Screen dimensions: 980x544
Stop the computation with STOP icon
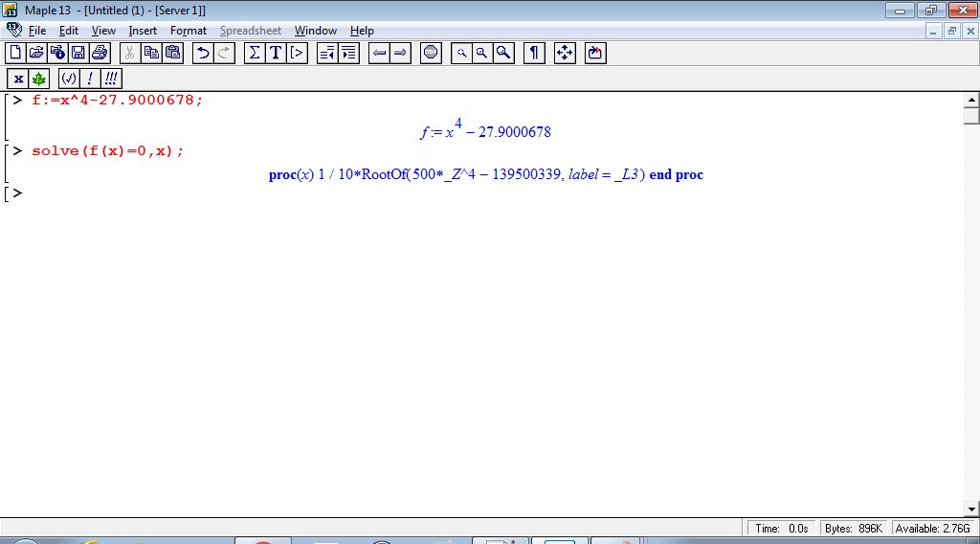(432, 53)
